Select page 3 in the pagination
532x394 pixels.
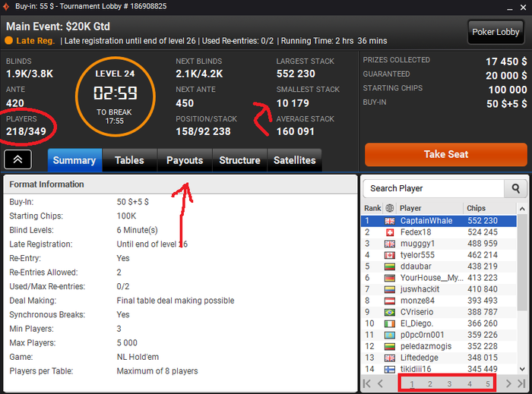(x=449, y=384)
